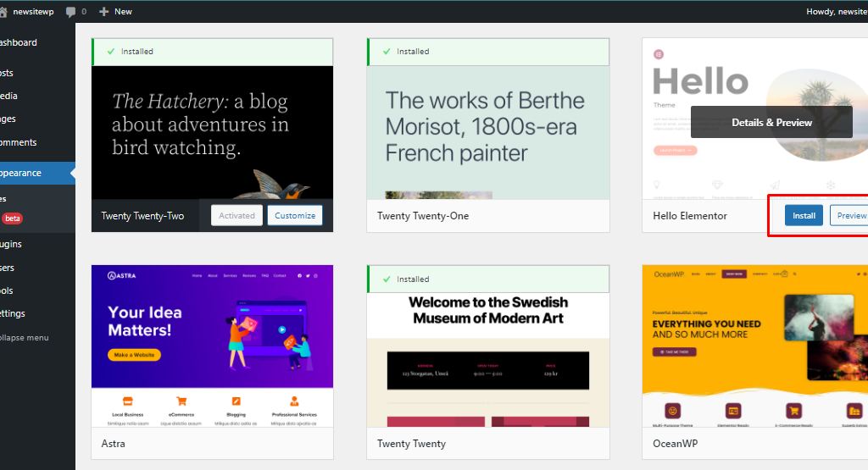Click the home icon beside newsitewp
868x470 pixels.
tap(3, 12)
